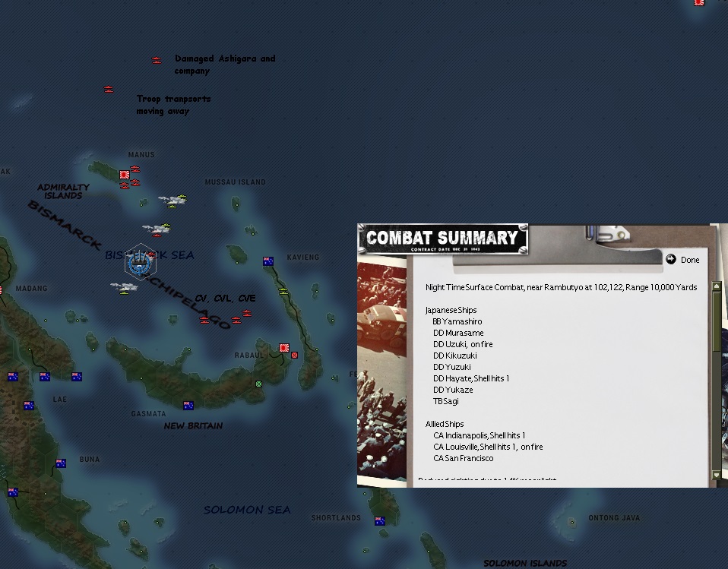Select the Japanese base flag at Rabaul
The width and height of the screenshot is (728, 569).
(x=284, y=348)
